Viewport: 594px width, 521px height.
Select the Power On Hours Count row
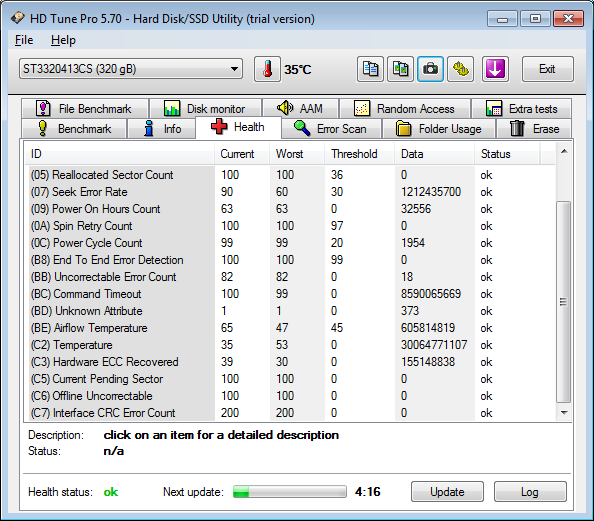coord(290,209)
